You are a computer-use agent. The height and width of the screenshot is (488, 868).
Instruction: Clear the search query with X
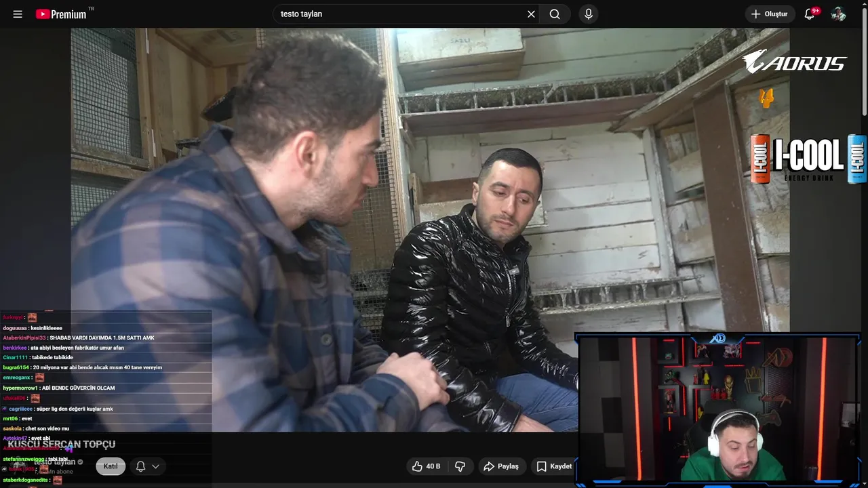click(531, 14)
